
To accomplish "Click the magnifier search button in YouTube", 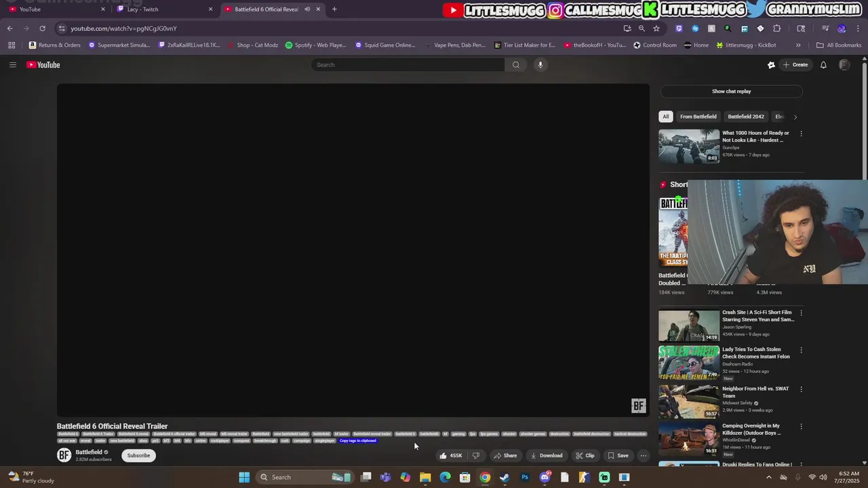I will (x=516, y=64).
